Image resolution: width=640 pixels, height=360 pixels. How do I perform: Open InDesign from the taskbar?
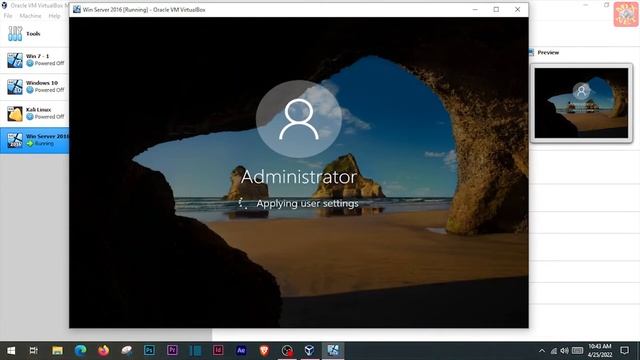tap(218, 351)
